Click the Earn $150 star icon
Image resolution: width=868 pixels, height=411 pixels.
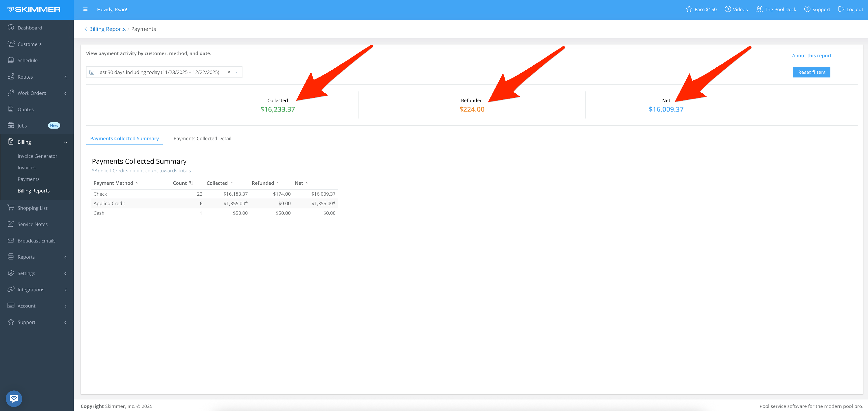689,10
